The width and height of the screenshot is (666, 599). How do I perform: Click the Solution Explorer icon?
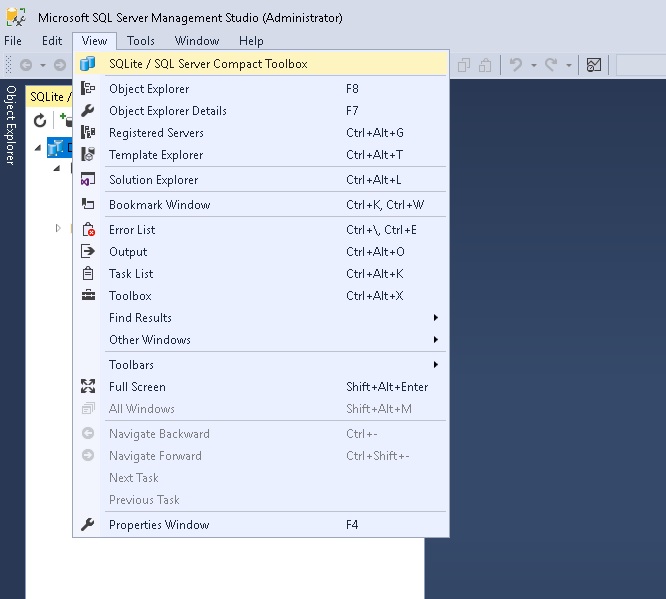click(88, 179)
